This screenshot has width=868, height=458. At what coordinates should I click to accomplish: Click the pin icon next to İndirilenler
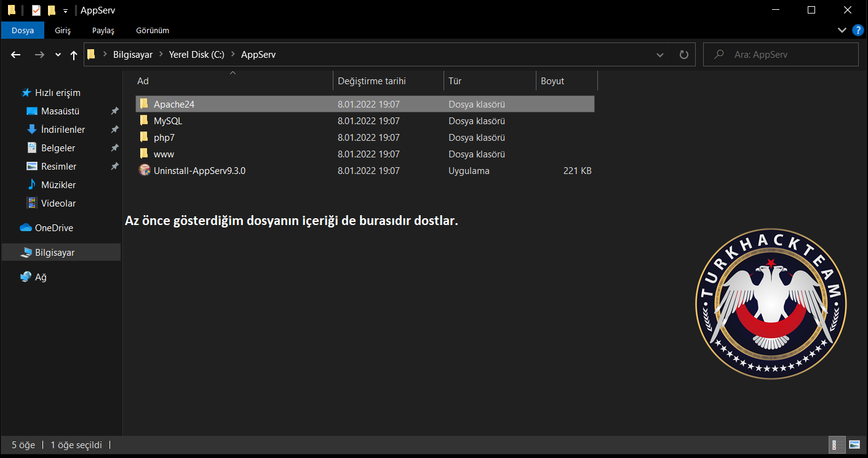pos(114,130)
